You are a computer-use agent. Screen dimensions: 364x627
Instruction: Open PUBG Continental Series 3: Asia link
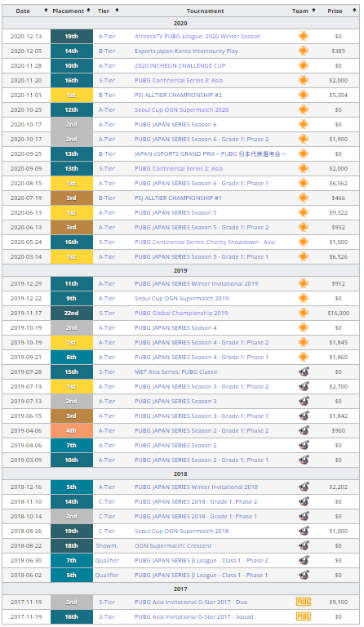coord(179,80)
